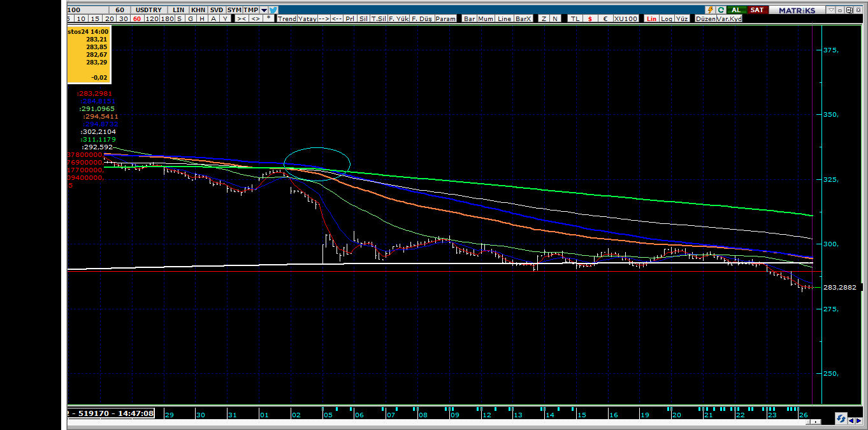This screenshot has height=430, width=868.
Task: Select the dollar '$' currency button
Action: (590, 19)
